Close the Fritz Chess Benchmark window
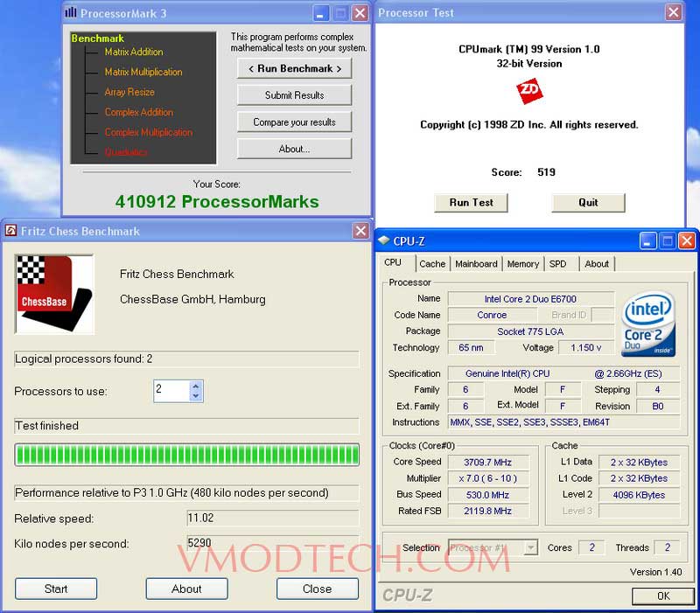Screen dimensions: 700x613 point(360,231)
